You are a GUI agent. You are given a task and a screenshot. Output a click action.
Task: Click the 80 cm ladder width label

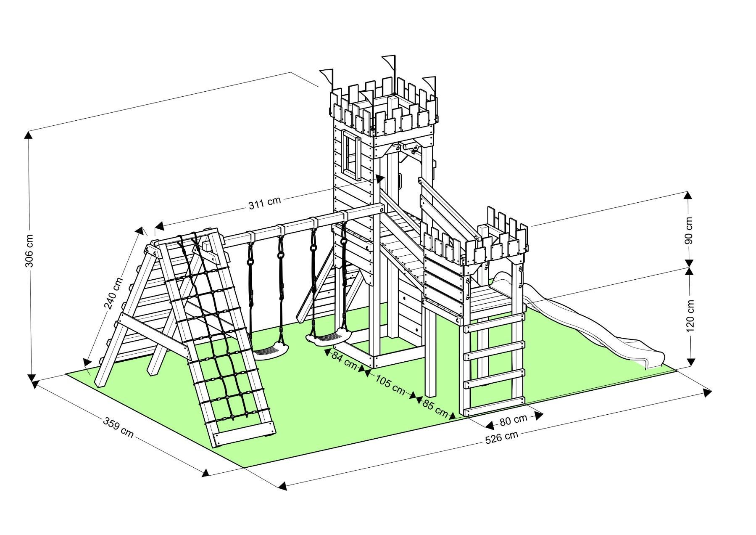click(513, 419)
